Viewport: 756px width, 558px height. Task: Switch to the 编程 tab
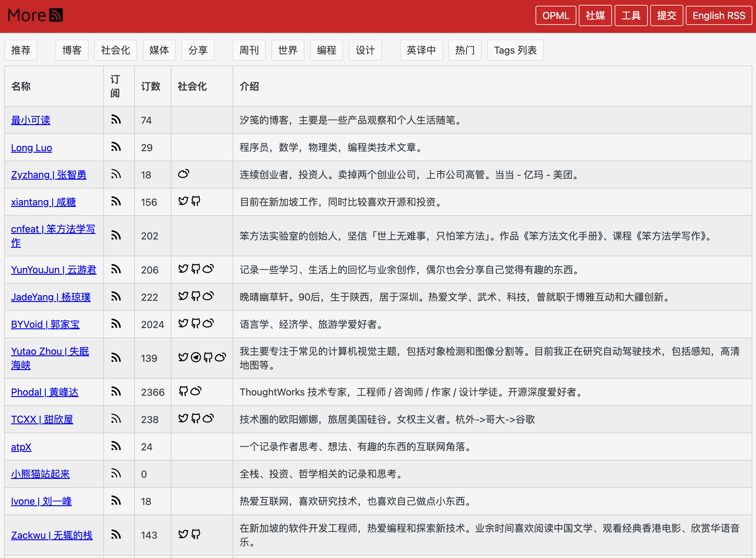(326, 50)
